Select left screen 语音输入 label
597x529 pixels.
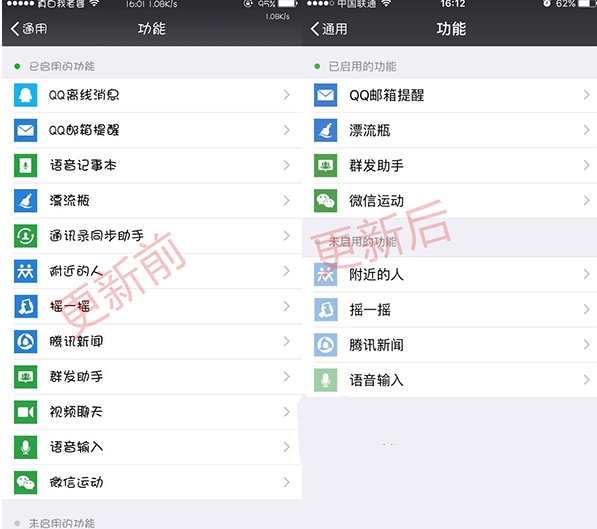76,447
